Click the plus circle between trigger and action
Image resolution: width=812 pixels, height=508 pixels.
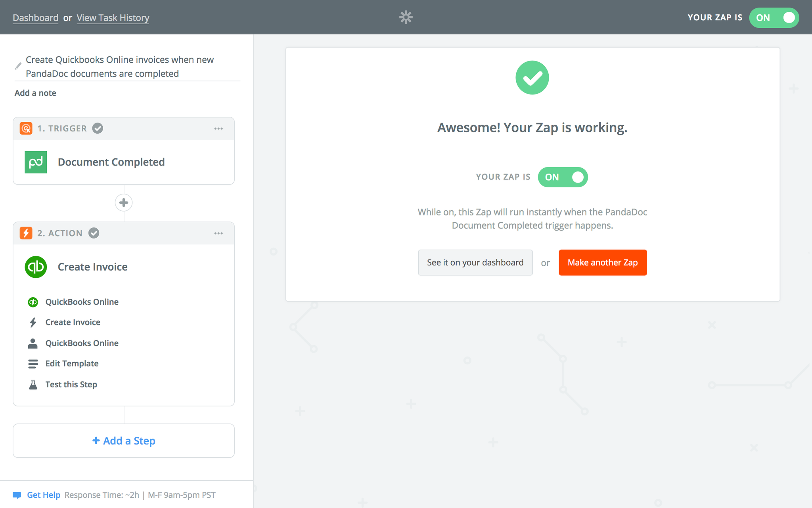pyautogui.click(x=124, y=202)
